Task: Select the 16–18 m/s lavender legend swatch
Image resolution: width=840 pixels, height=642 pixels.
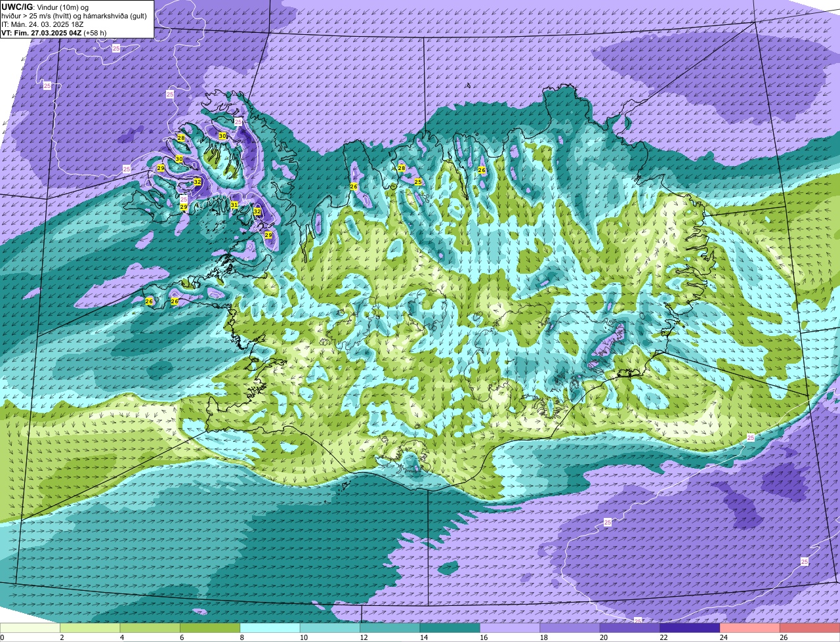Action: 510,628
